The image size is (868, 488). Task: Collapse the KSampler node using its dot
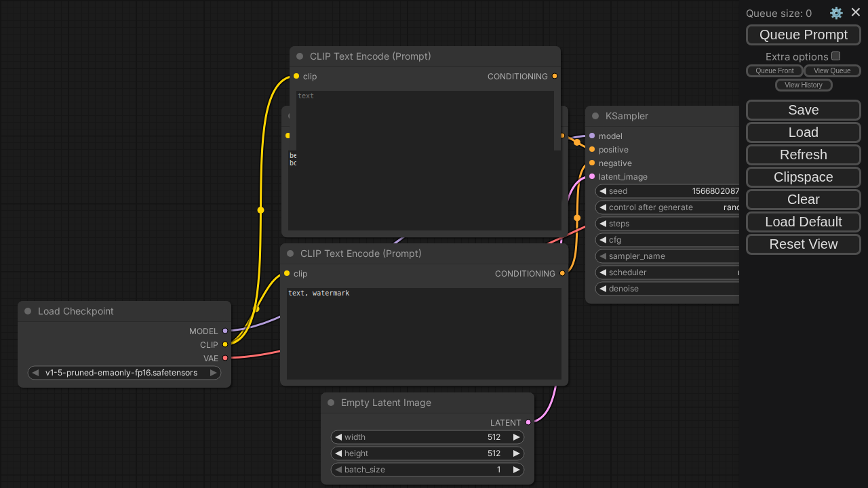click(x=595, y=116)
